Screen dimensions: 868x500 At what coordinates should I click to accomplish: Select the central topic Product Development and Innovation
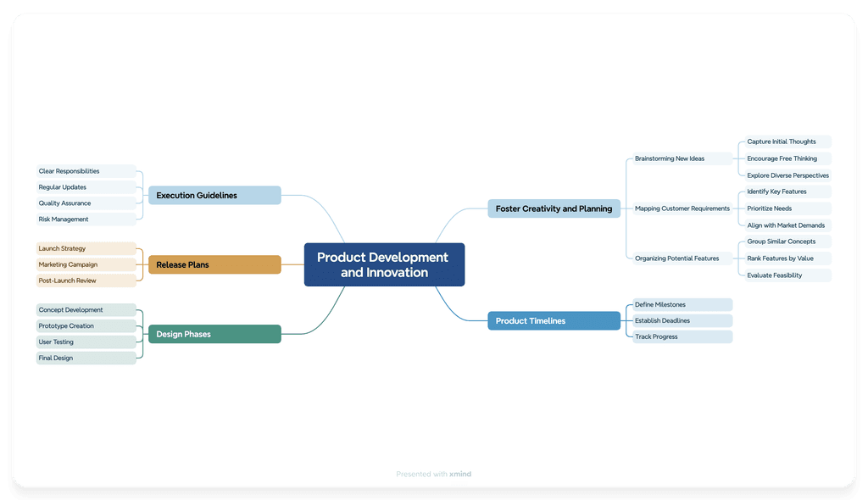(x=384, y=264)
